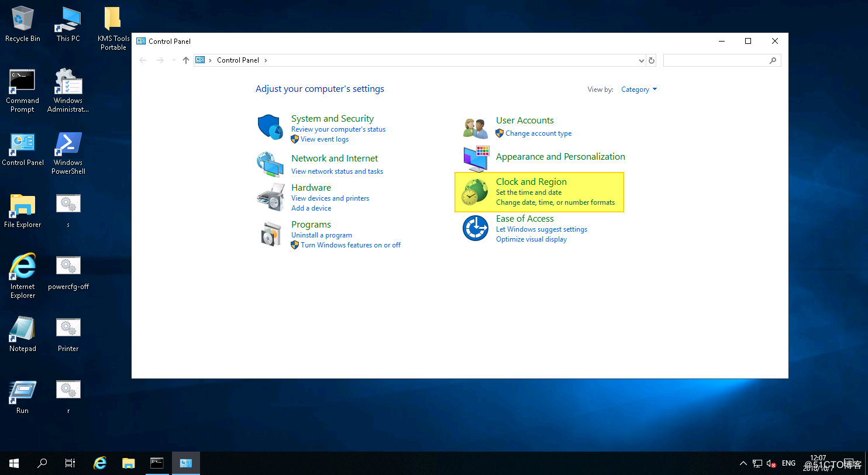Open the Ease of Access icon
Viewport: 868px width, 475px height.
point(475,228)
